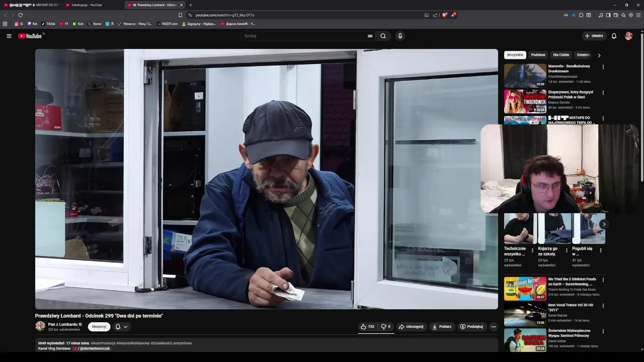Open YouTube notifications bell

(x=614, y=36)
